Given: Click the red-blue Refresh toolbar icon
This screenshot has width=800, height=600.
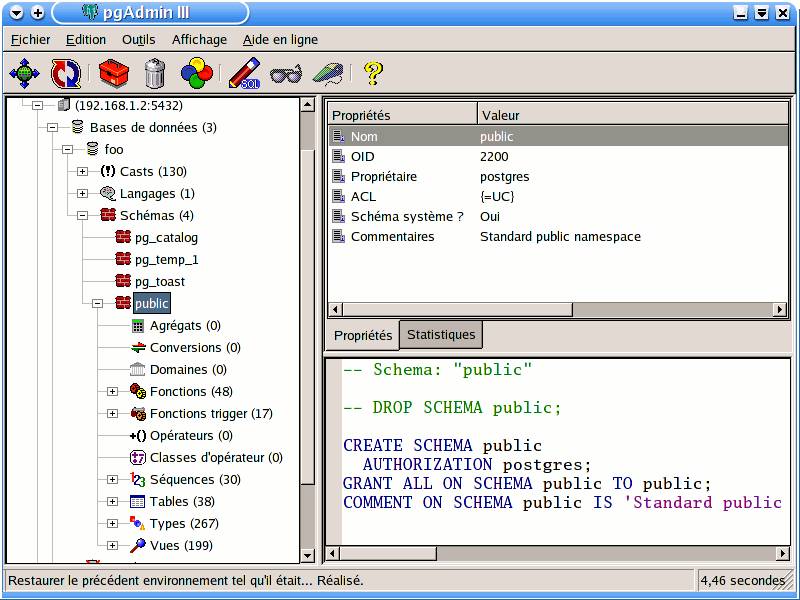Looking at the screenshot, I should 66,73.
